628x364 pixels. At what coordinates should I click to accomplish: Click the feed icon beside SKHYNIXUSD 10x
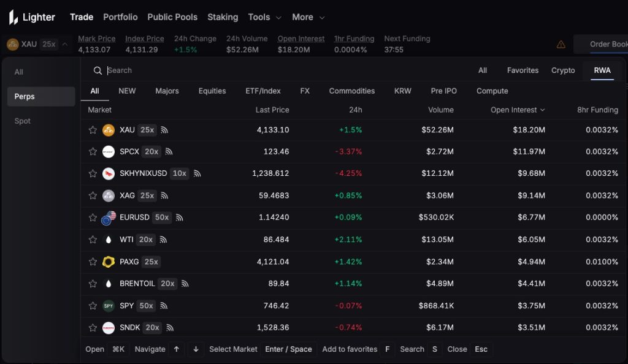click(x=197, y=173)
